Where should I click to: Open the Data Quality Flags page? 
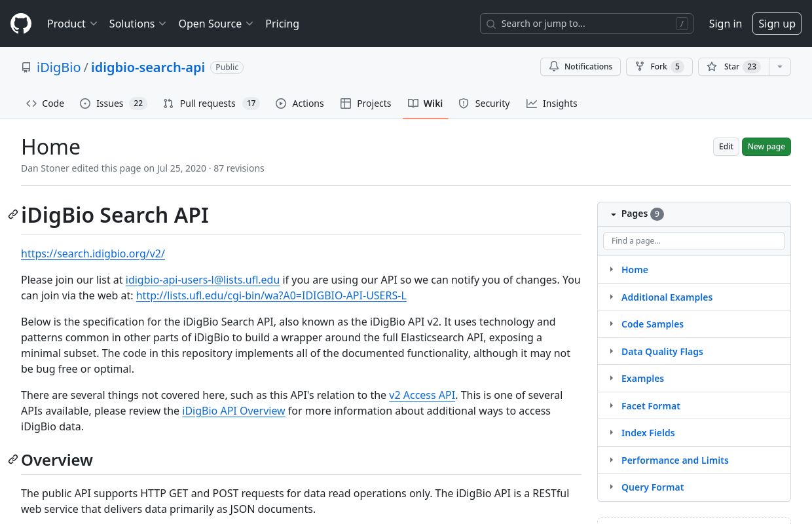tap(662, 351)
